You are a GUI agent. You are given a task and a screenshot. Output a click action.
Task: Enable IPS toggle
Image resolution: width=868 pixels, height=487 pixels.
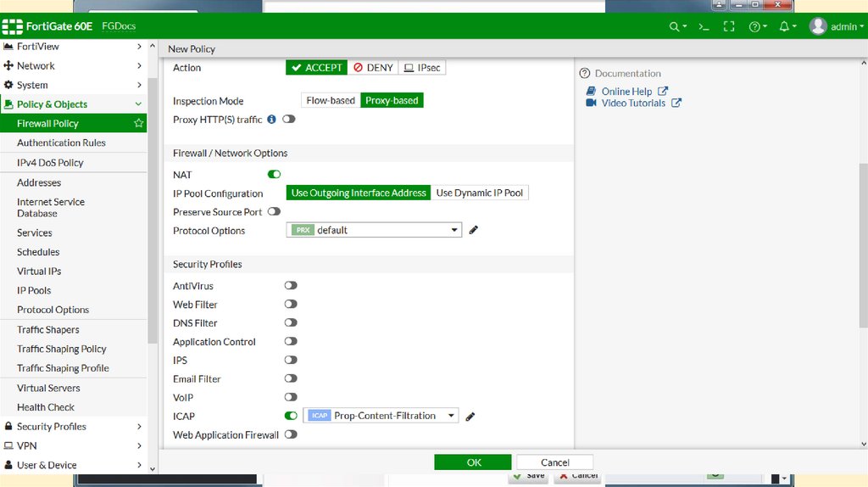click(x=291, y=360)
